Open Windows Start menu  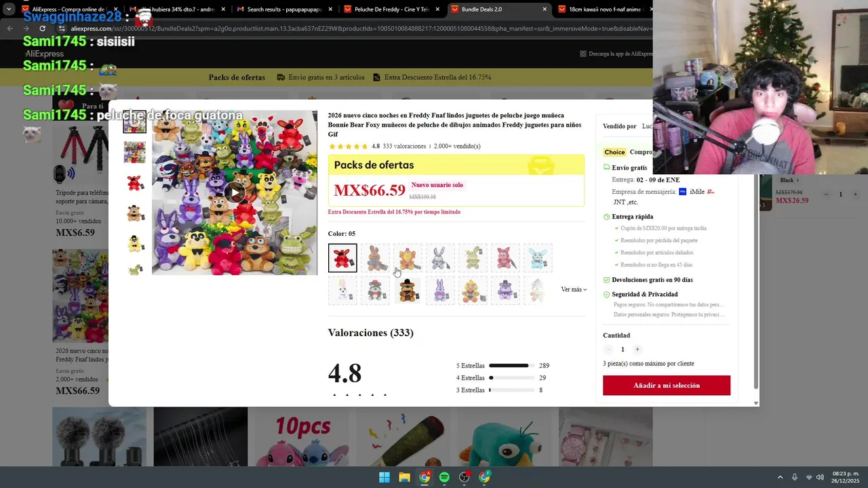click(x=384, y=477)
